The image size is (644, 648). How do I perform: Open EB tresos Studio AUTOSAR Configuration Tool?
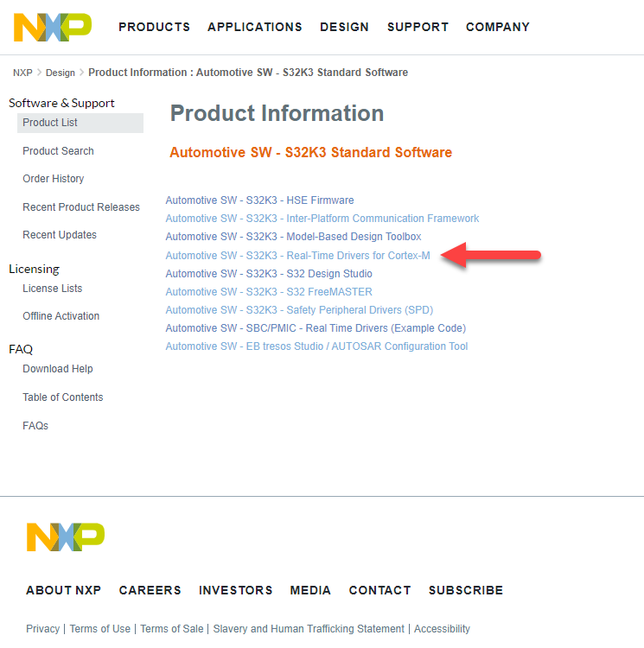pyautogui.click(x=316, y=346)
